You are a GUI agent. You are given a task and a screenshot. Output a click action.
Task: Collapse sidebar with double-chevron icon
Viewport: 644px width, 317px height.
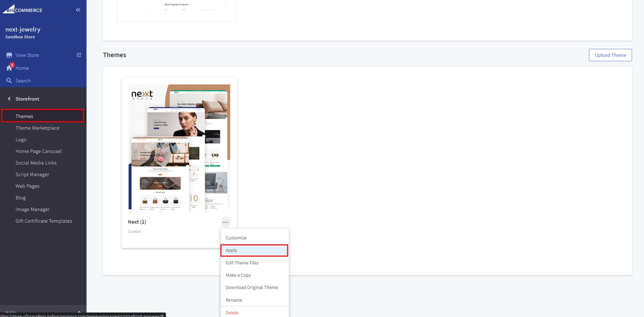[x=78, y=10]
